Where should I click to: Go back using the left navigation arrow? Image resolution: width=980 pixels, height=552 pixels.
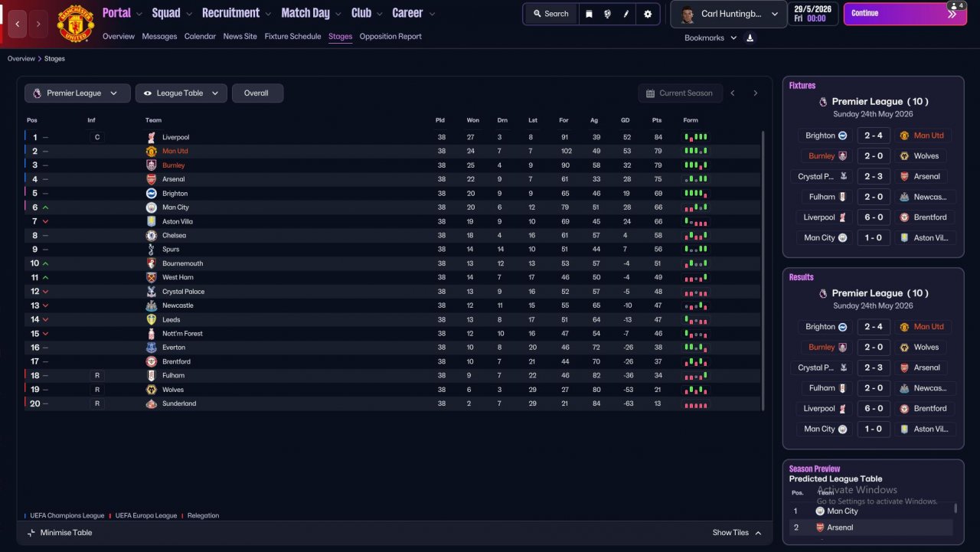click(x=18, y=24)
